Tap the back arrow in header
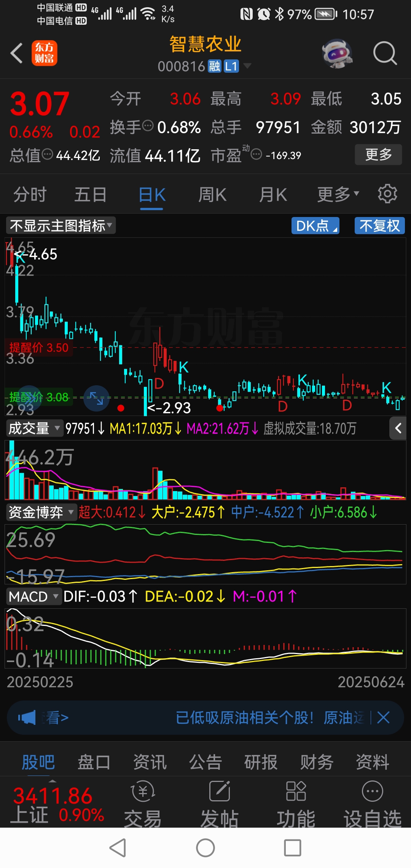The width and height of the screenshot is (411, 868). point(17,53)
